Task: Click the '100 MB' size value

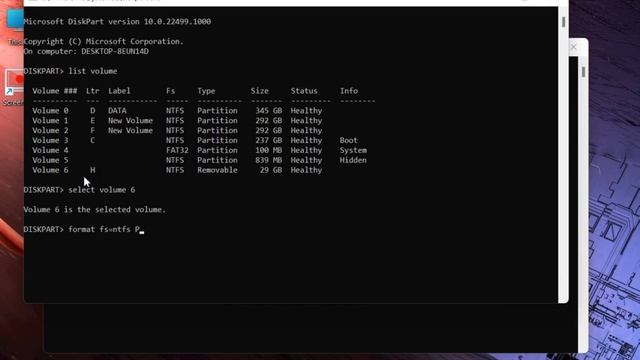Action: click(x=269, y=150)
